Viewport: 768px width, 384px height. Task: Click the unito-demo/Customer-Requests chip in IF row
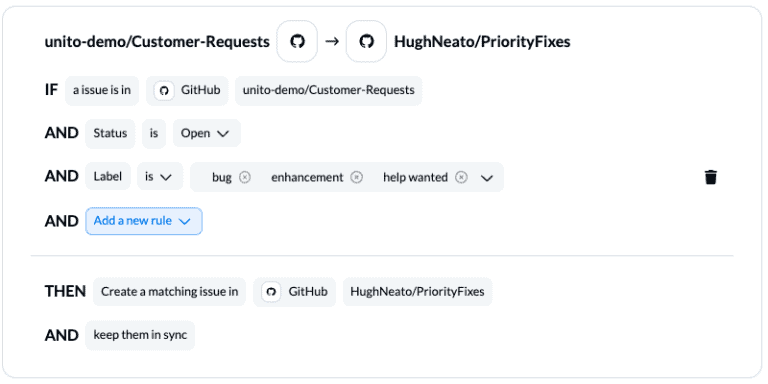[x=329, y=91]
